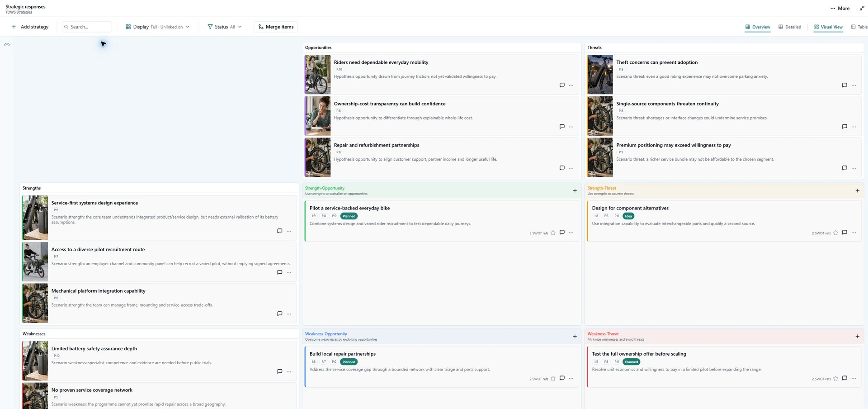
Task: Open comments on Riders need dependable mobility
Action: point(562,85)
